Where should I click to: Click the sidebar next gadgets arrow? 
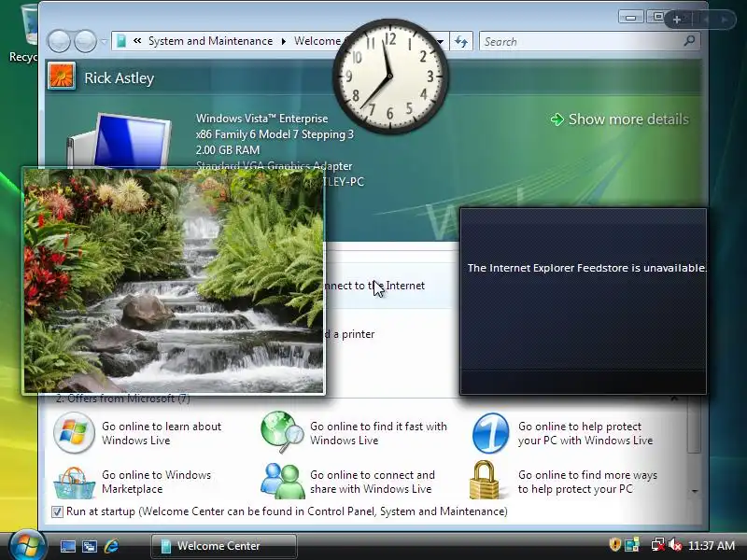725,20
